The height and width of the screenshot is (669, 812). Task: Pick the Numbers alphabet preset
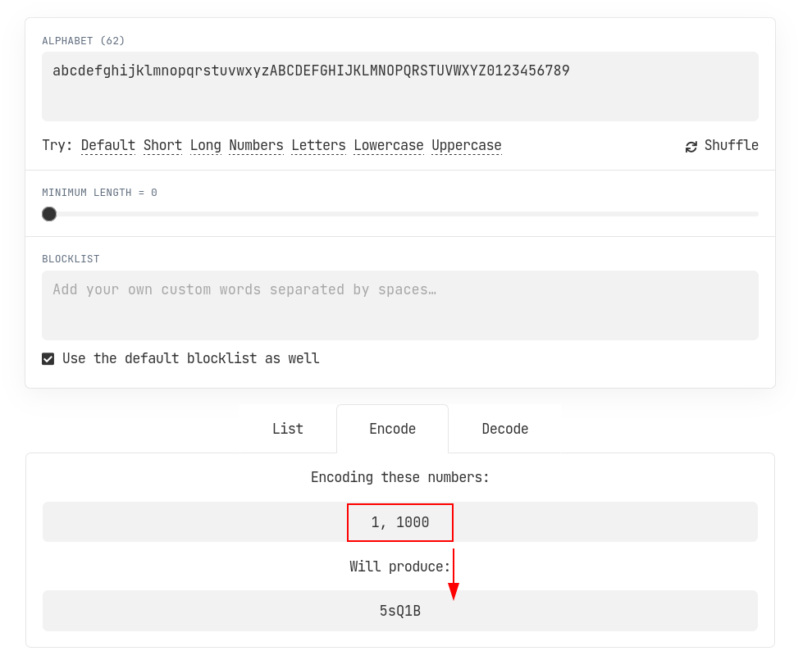[256, 146]
